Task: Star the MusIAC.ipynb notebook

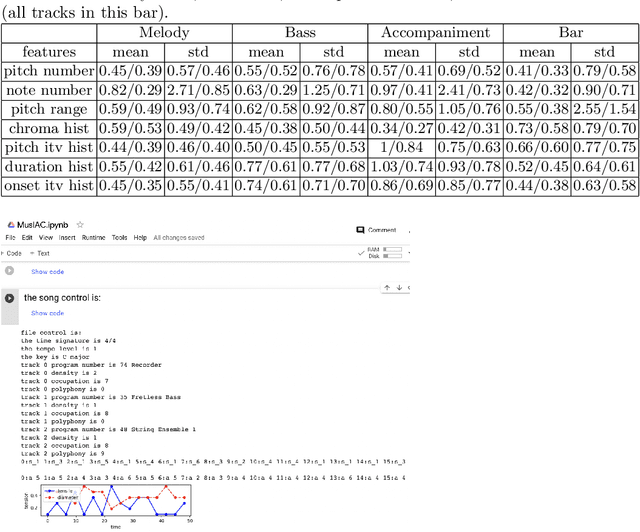Action: point(79,226)
